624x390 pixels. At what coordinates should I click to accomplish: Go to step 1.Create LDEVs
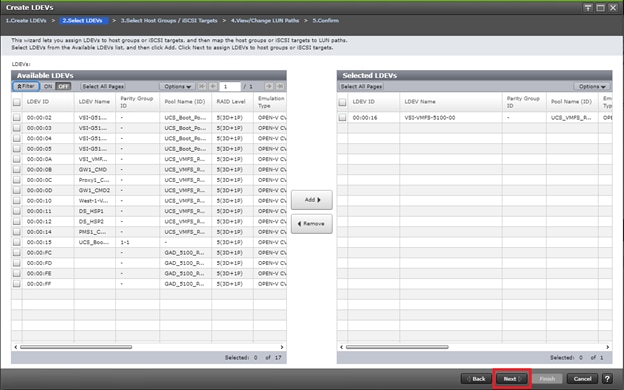click(x=26, y=20)
